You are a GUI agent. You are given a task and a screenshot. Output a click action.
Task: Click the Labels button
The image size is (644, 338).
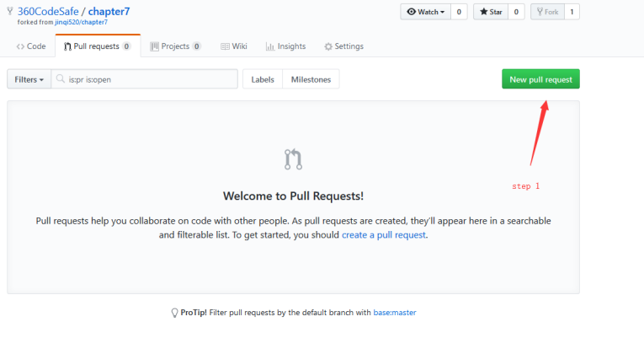pyautogui.click(x=263, y=79)
